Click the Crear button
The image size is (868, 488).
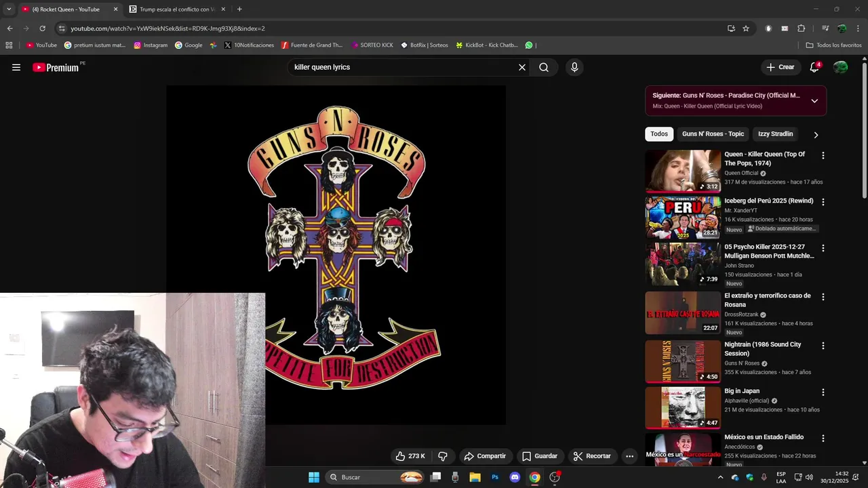[780, 67]
